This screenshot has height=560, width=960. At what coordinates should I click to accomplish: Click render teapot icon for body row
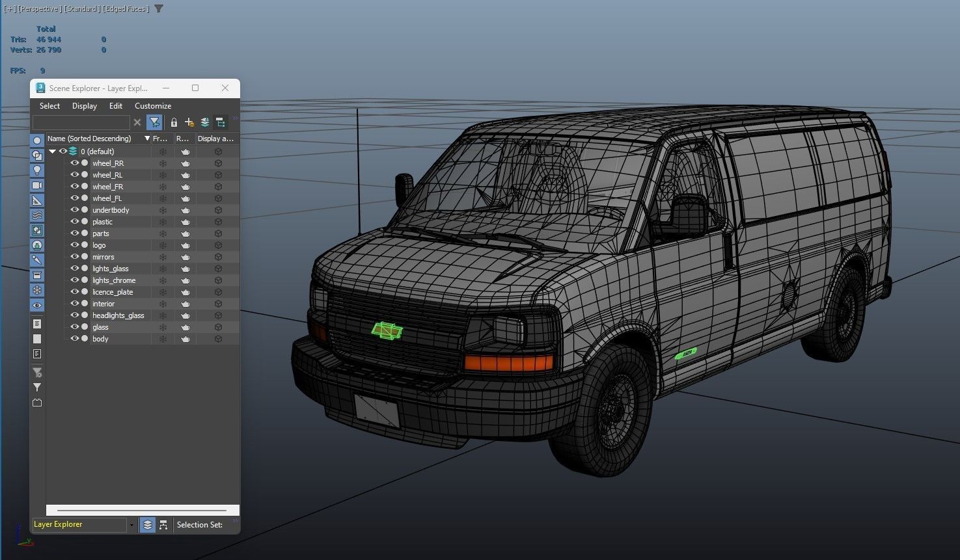[x=185, y=339]
